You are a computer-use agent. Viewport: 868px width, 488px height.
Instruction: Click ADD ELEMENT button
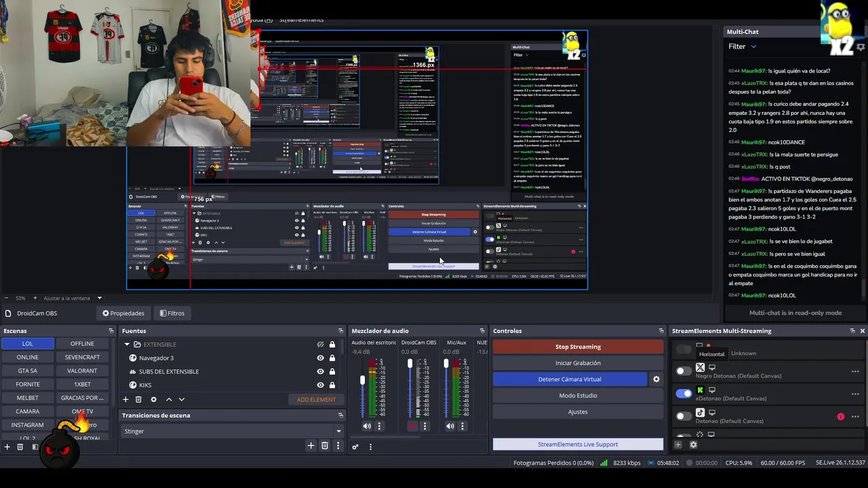point(316,400)
